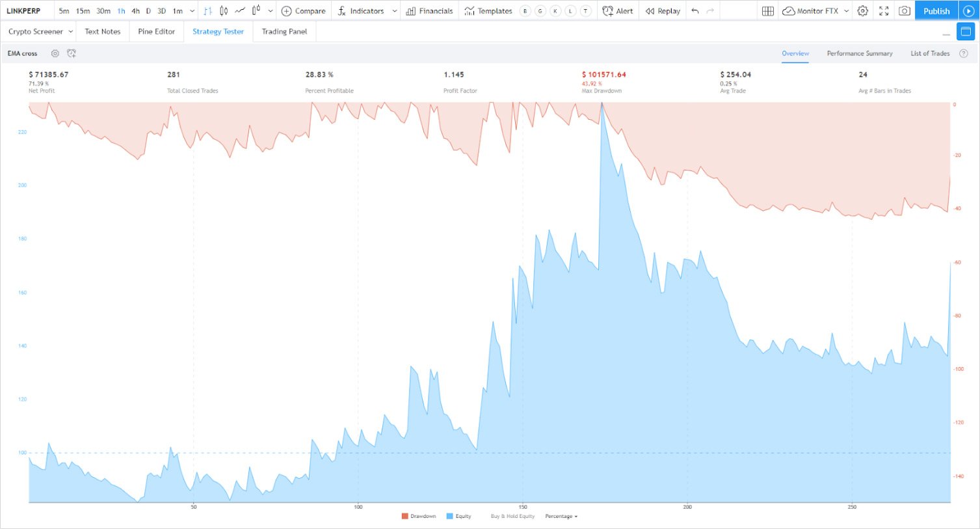Select the 1h timeframe
This screenshot has height=529, width=980.
click(122, 11)
